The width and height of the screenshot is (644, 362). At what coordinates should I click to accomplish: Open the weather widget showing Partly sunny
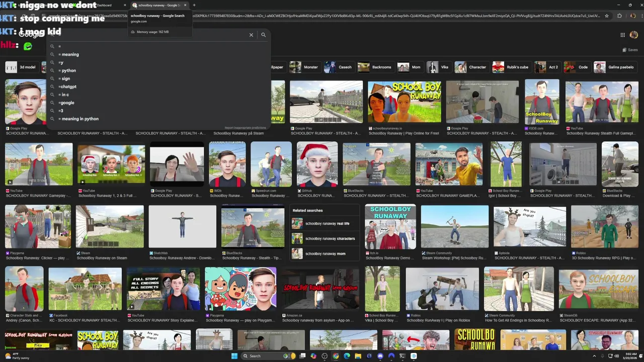16,356
